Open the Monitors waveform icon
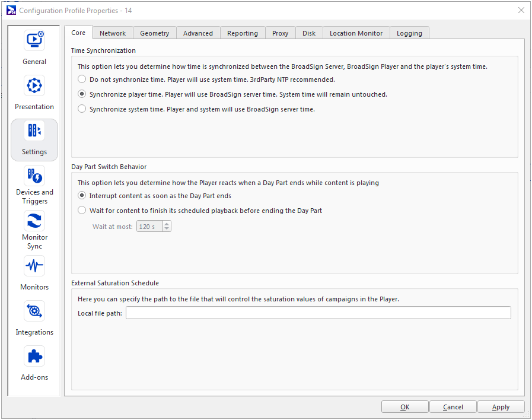 coord(34,266)
